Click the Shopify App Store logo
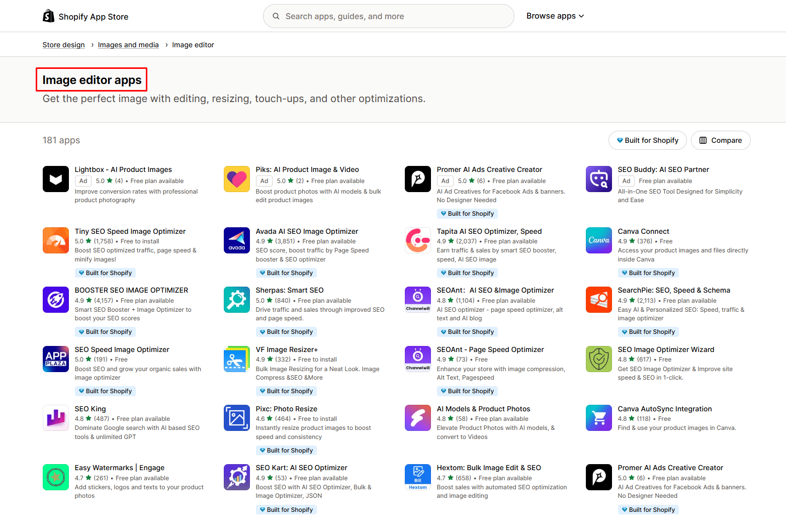Viewport: 786px width, 532px height. [x=85, y=17]
